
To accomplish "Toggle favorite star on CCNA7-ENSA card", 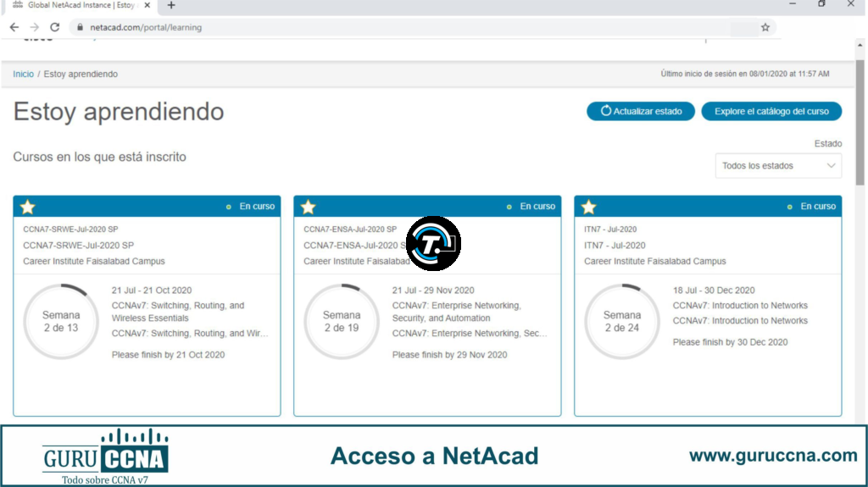I will [x=309, y=207].
